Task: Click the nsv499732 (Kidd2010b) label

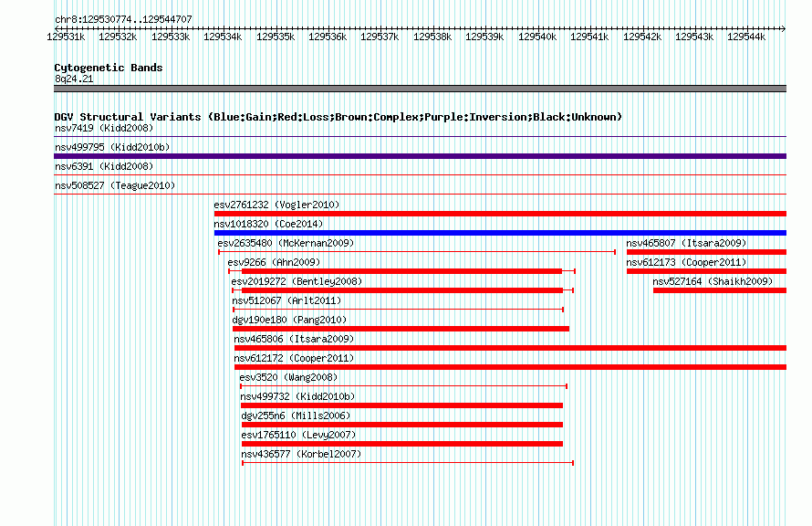Action: [x=297, y=396]
